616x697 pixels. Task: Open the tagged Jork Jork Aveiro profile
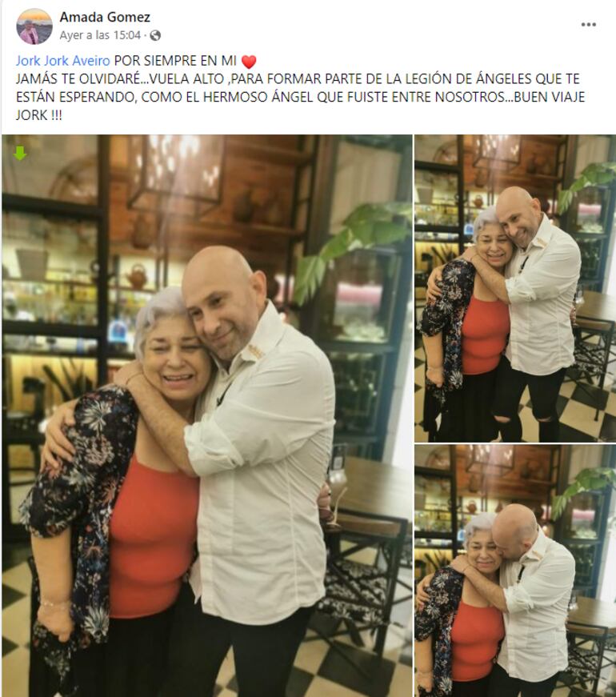pos(63,61)
